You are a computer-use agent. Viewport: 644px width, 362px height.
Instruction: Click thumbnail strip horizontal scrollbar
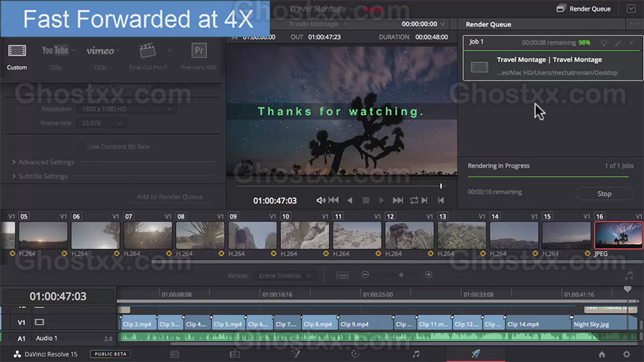coord(397,262)
